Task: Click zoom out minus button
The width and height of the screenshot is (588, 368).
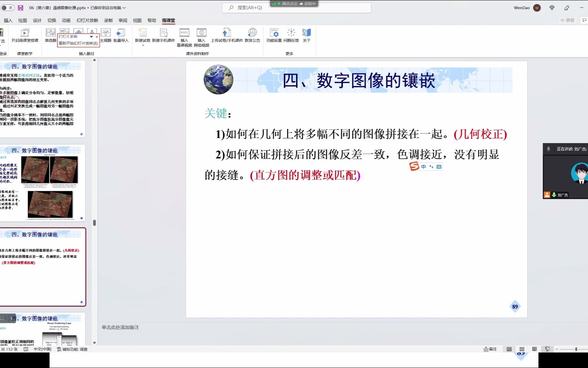Action: click(557, 349)
